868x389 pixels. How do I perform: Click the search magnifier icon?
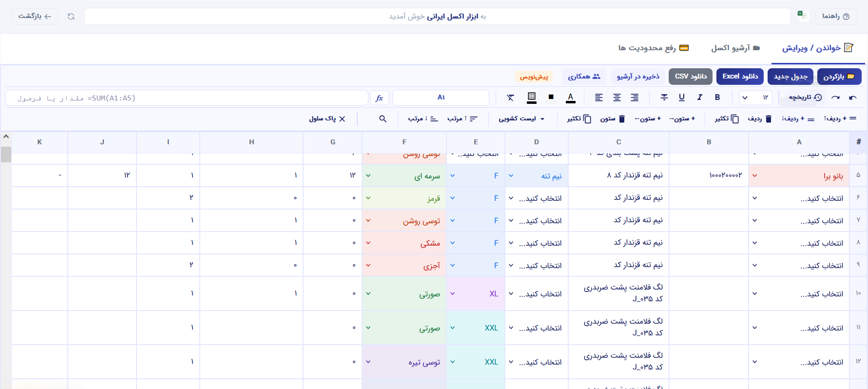click(x=383, y=118)
